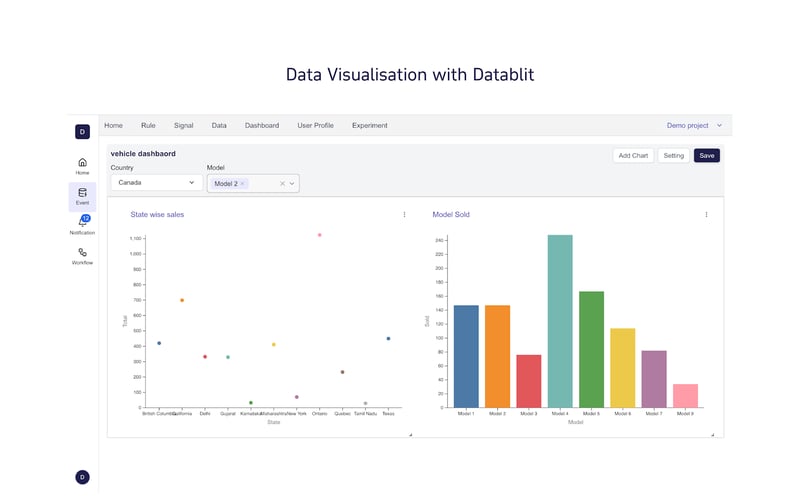This screenshot has width=800, height=500.
Task: Open the Setting button
Action: coord(673,156)
